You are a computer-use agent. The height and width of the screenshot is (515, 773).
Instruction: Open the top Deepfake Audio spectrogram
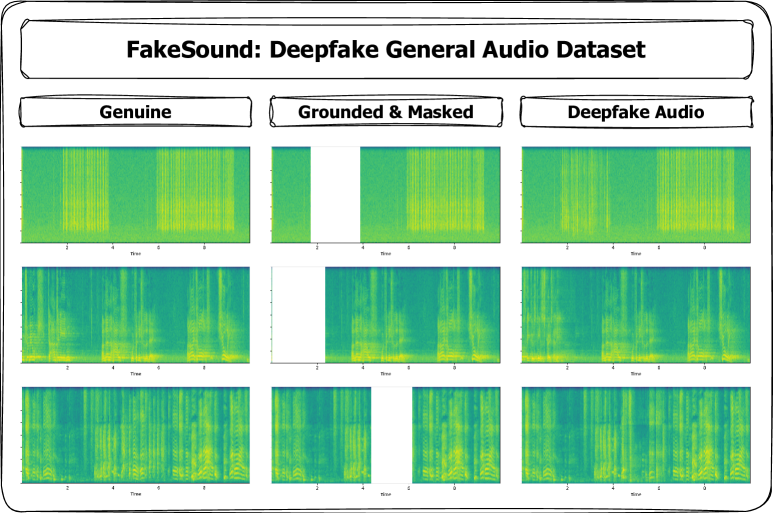point(636,195)
